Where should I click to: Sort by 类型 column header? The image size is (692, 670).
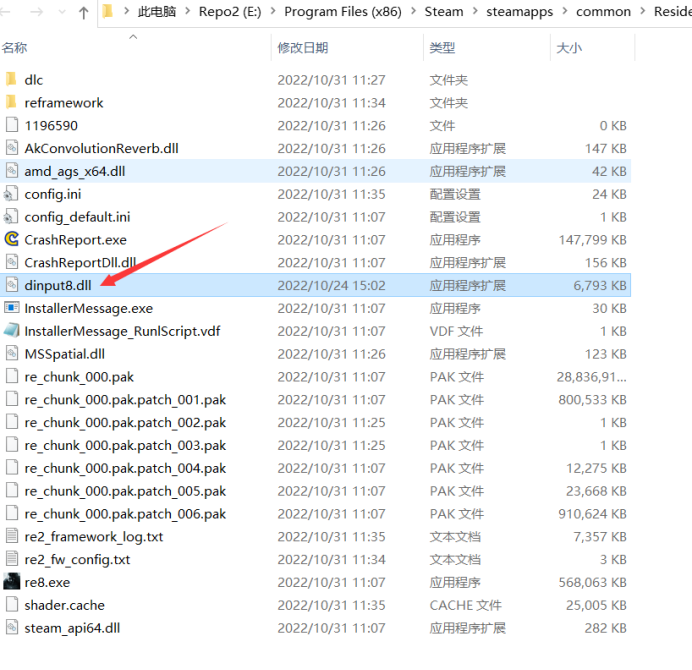tap(442, 48)
